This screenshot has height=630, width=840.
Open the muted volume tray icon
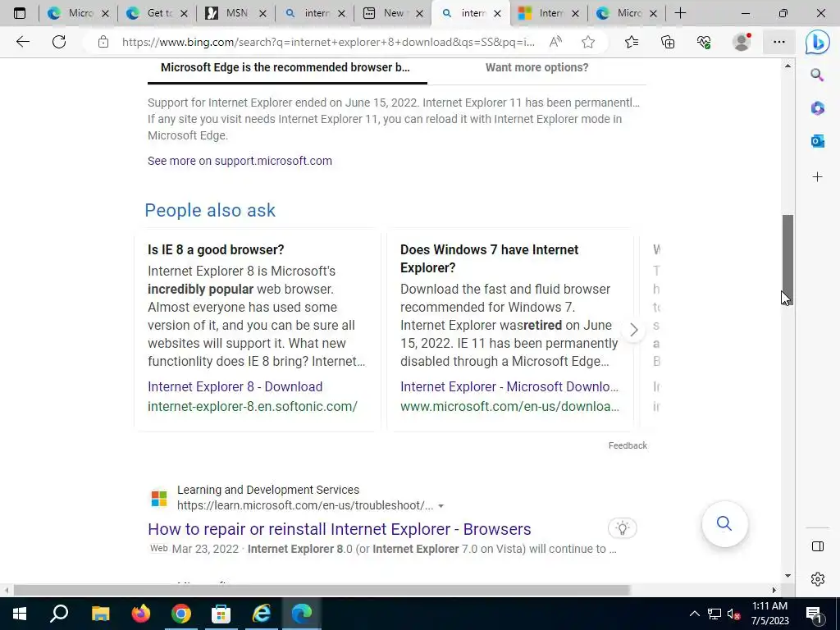click(x=734, y=614)
